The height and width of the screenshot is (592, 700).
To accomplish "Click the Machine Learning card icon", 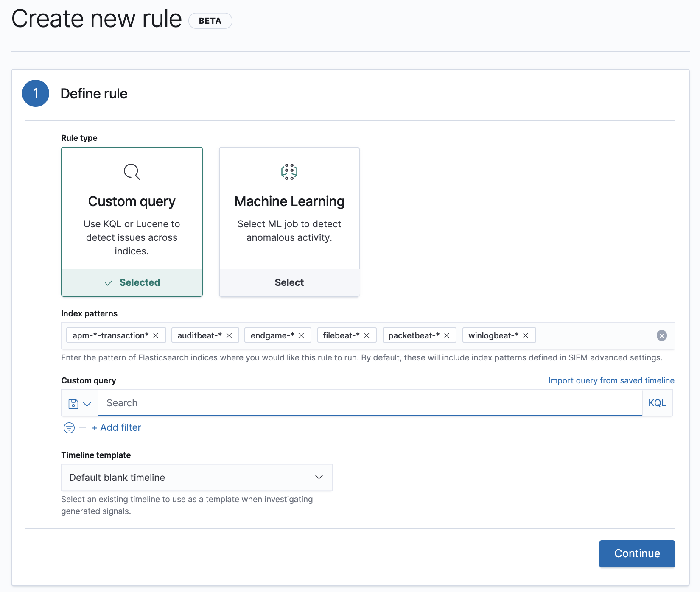I will click(x=289, y=172).
